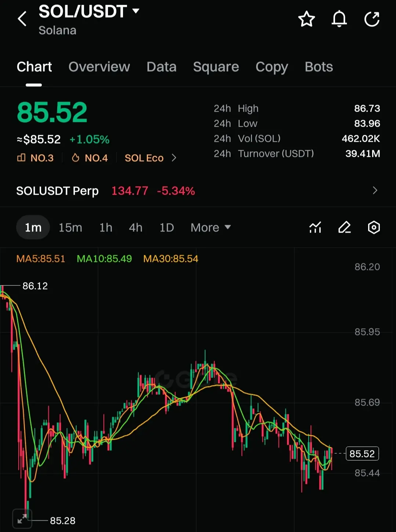Open chart settings hexagon icon
Screen dimensions: 396x532
pos(374,227)
